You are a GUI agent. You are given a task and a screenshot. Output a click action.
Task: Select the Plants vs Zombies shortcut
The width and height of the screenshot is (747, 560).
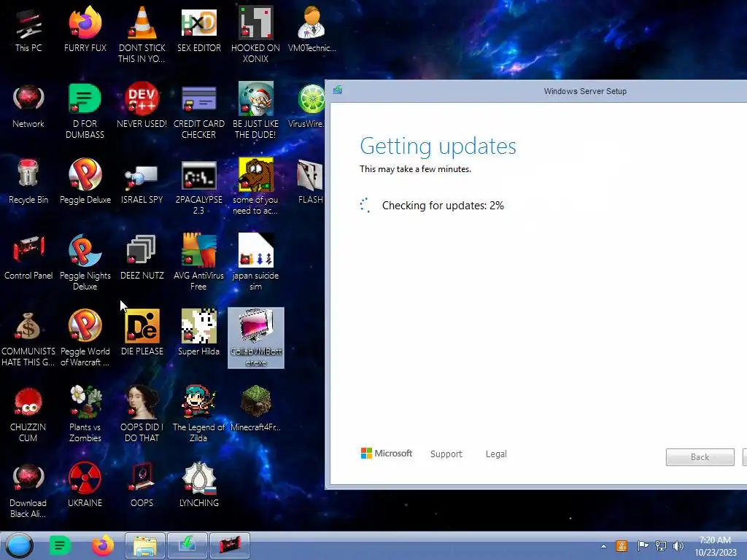[x=85, y=414]
